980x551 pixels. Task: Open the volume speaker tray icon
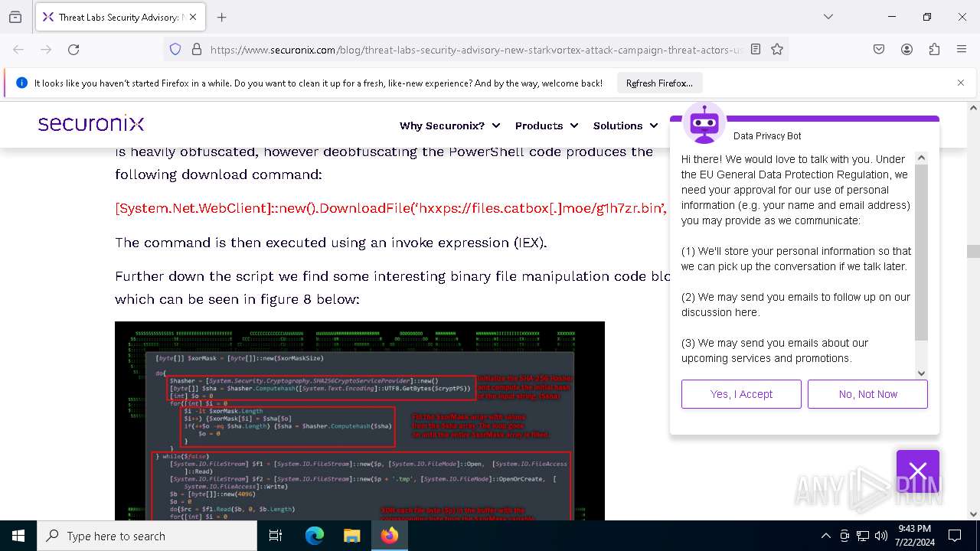(x=881, y=536)
